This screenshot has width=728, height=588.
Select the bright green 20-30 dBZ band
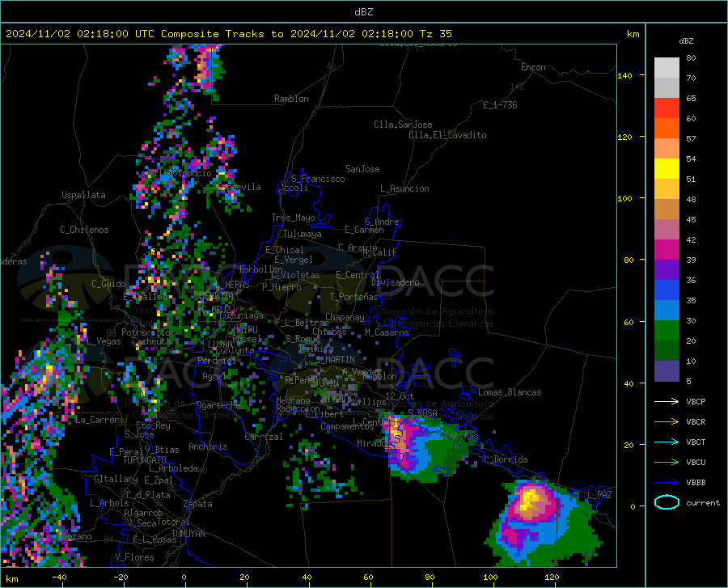coord(667,331)
